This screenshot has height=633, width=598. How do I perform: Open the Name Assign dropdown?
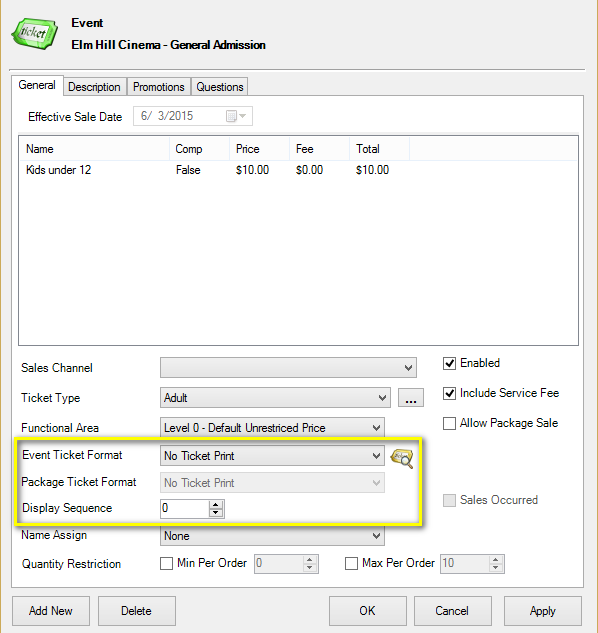[x=272, y=536]
